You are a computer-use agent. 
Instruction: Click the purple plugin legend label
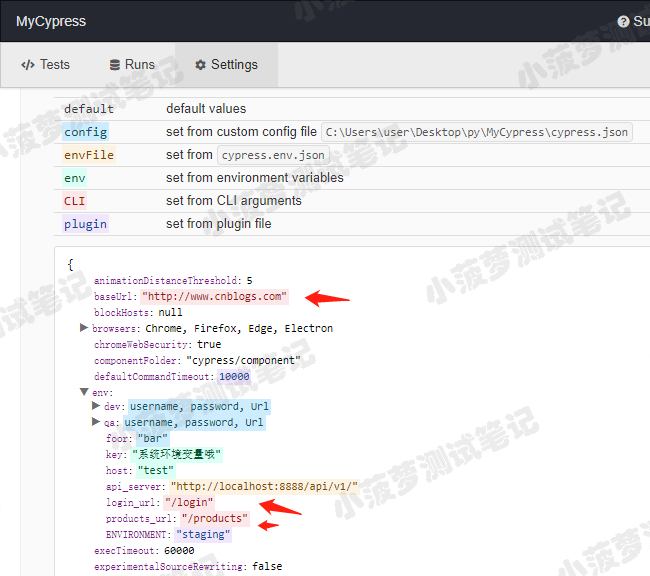click(85, 224)
